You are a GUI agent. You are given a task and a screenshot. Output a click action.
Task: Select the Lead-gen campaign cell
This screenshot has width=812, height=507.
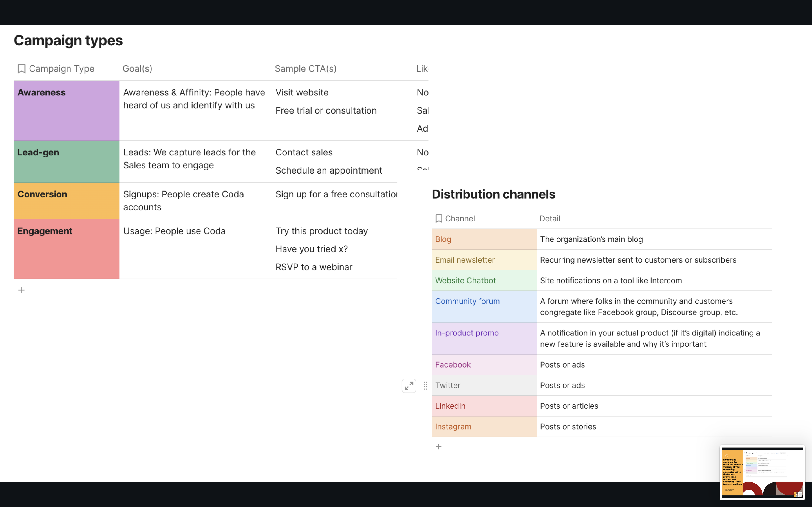(x=66, y=161)
